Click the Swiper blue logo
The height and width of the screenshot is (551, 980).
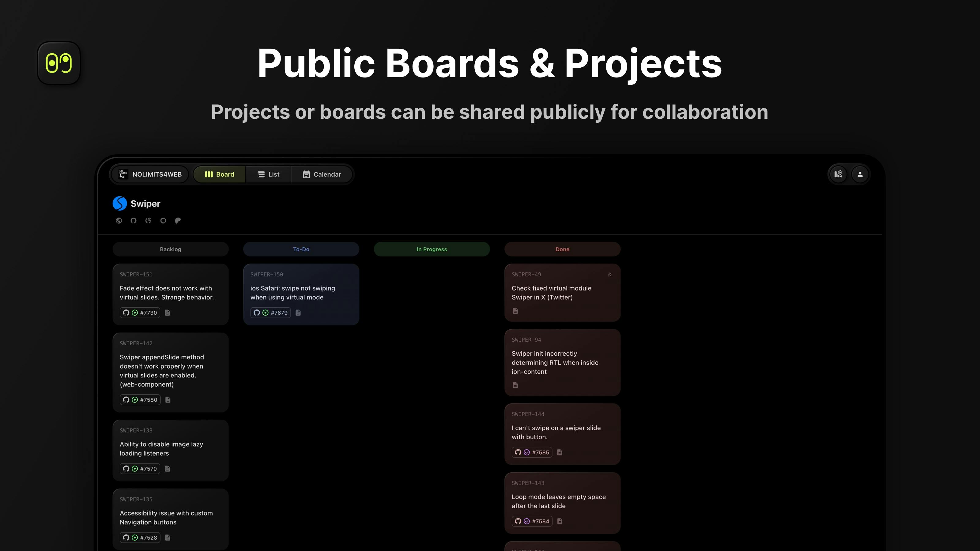119,204
